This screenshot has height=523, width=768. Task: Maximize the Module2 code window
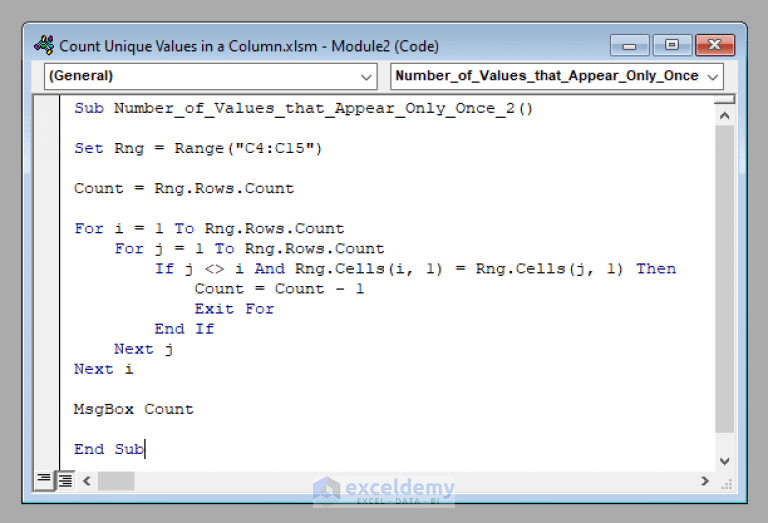(672, 46)
